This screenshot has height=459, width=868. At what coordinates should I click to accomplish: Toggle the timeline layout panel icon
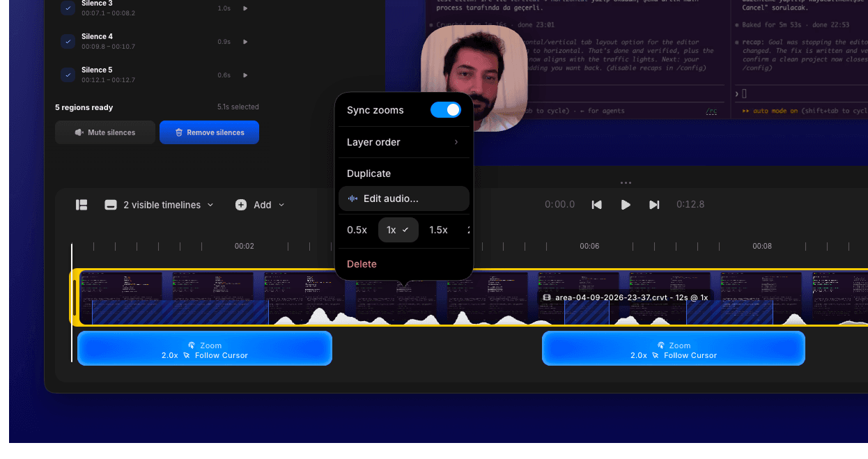click(82, 205)
